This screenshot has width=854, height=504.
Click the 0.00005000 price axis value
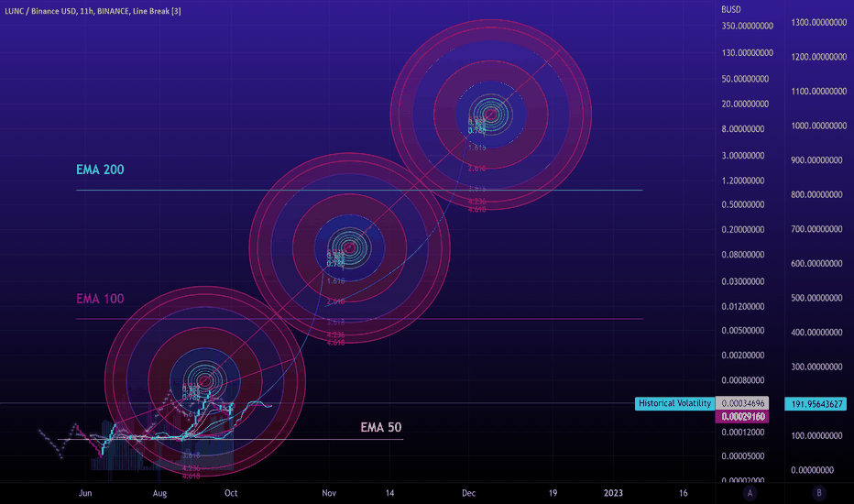pos(743,456)
